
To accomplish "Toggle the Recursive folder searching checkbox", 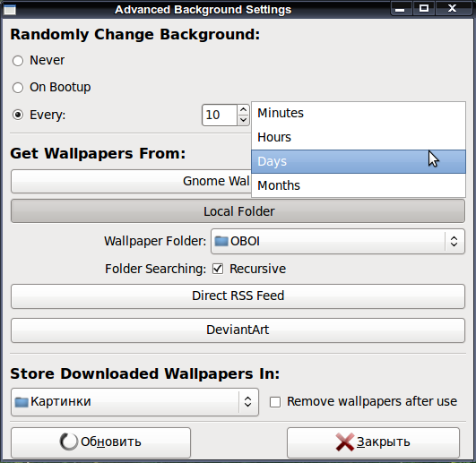I will click(x=218, y=269).
